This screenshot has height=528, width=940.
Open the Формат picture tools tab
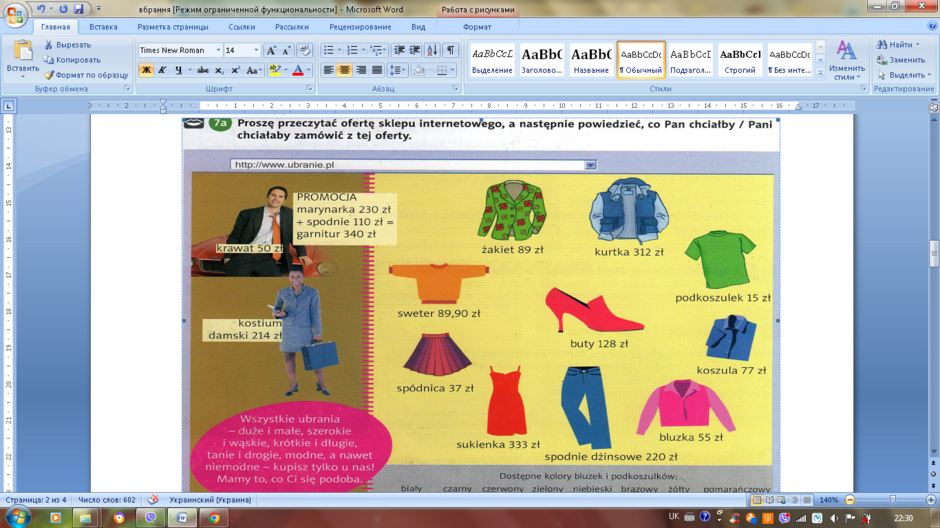point(477,27)
